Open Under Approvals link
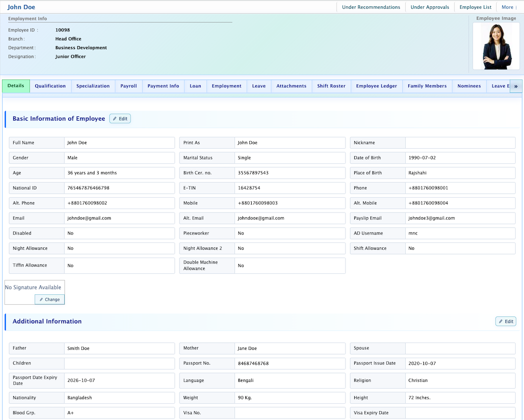The height and width of the screenshot is (420, 524). [430, 7]
